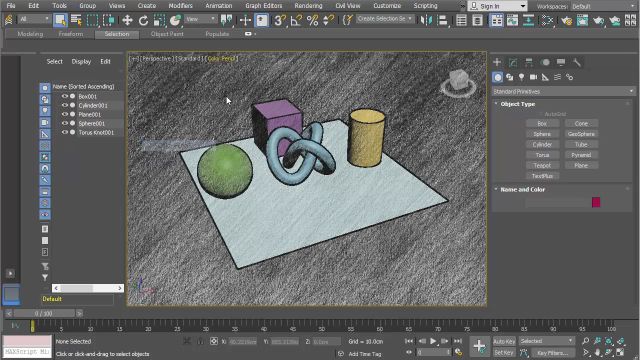The height and width of the screenshot is (360, 640).
Task: Select Cylinder001 in scene explorer list
Action: tap(93, 105)
